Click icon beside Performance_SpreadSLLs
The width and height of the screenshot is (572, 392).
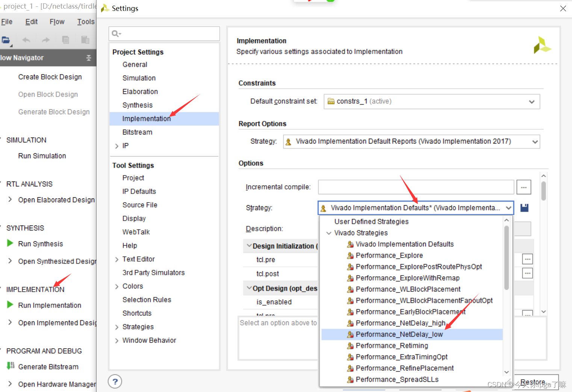350,380
